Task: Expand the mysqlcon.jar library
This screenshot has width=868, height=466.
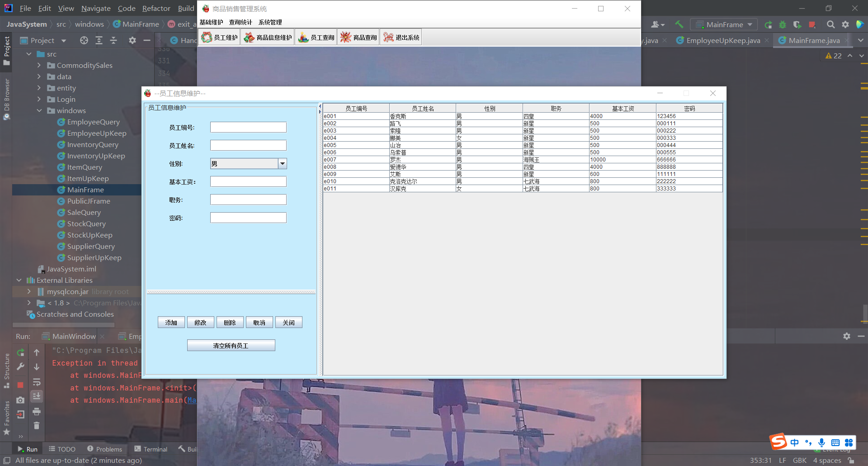Action: [x=29, y=291]
